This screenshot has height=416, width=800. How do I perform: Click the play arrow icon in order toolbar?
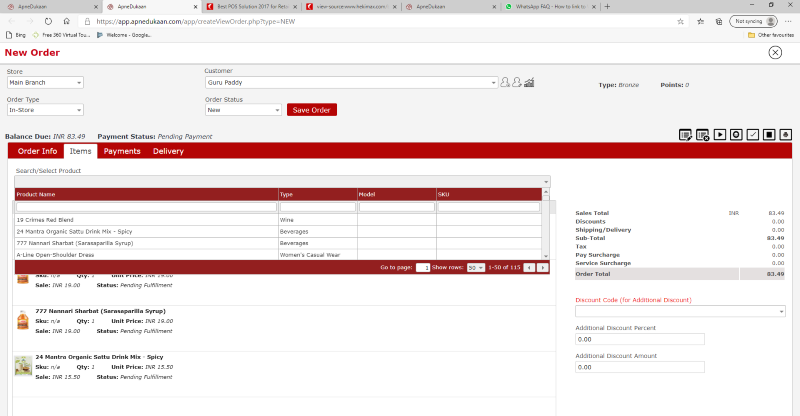point(720,134)
